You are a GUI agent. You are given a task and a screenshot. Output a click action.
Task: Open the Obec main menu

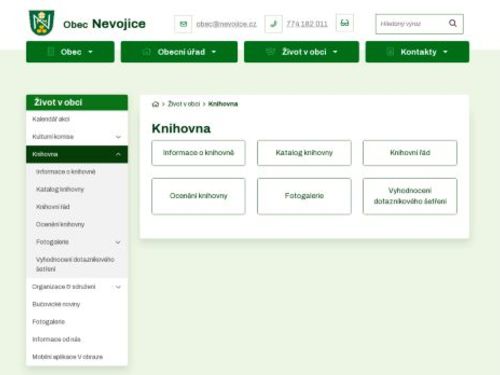[x=70, y=52]
